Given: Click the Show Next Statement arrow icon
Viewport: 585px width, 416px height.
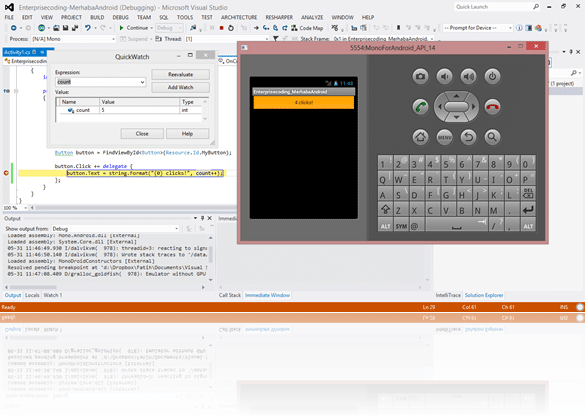Looking at the screenshot, I should [x=256, y=28].
